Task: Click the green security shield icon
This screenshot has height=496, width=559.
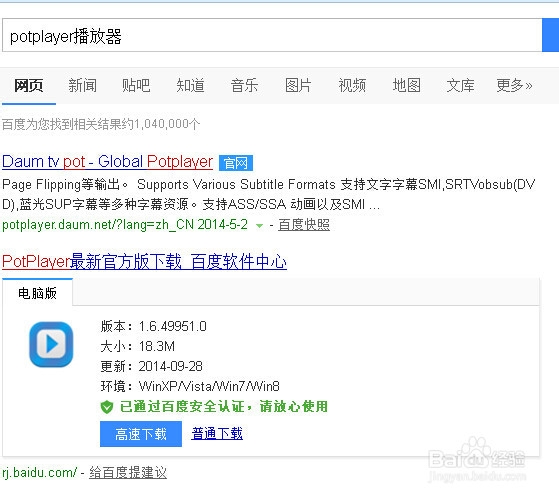Action: point(107,406)
